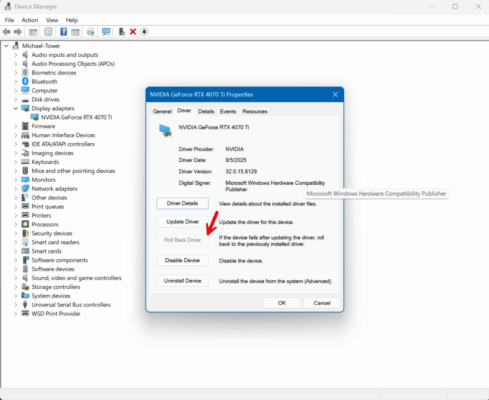Open the File menu
Image resolution: width=489 pixels, height=400 pixels.
pos(9,20)
